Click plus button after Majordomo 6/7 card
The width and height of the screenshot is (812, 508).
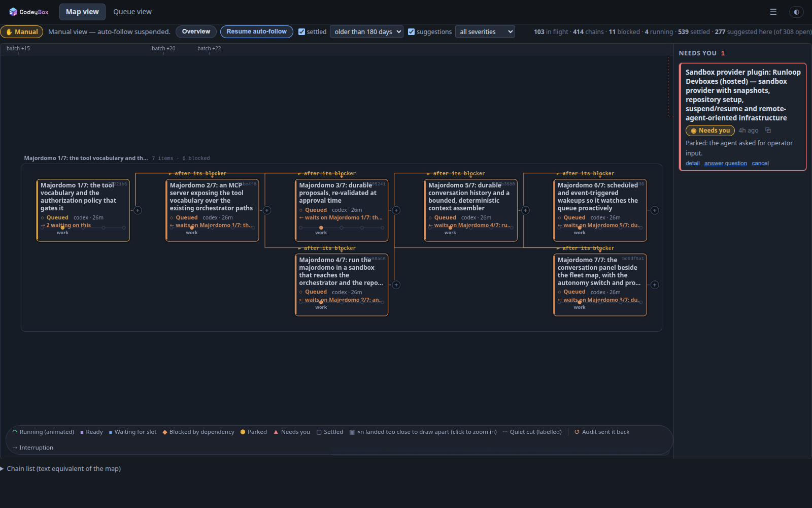[x=655, y=210]
